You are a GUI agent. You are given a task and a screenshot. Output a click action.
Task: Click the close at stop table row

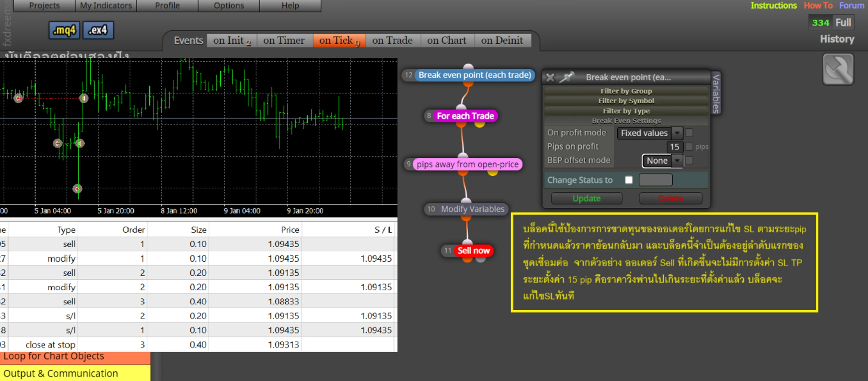pyautogui.click(x=198, y=345)
